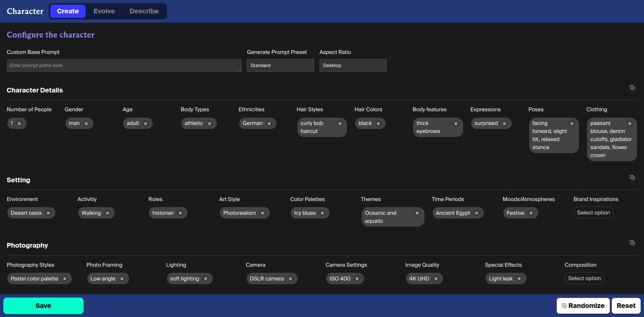This screenshot has width=644, height=317.
Task: Randomize the Character Details section using dice icon
Action: tap(632, 88)
